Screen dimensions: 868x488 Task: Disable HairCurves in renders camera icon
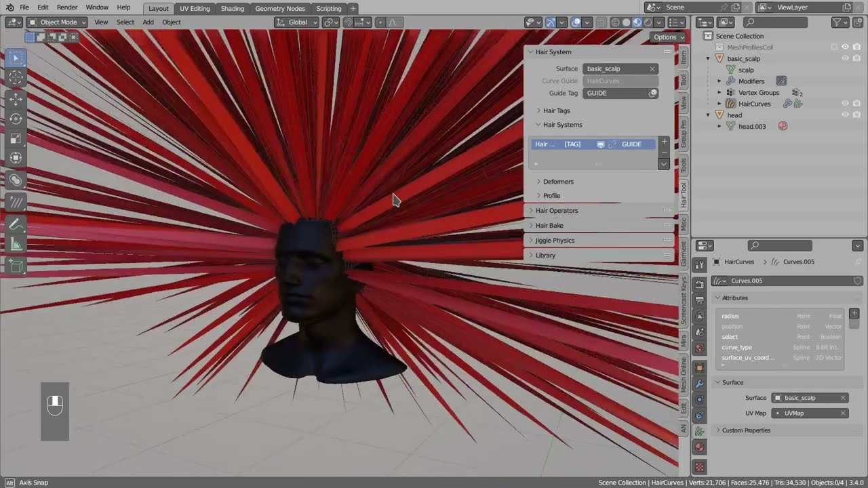click(856, 104)
